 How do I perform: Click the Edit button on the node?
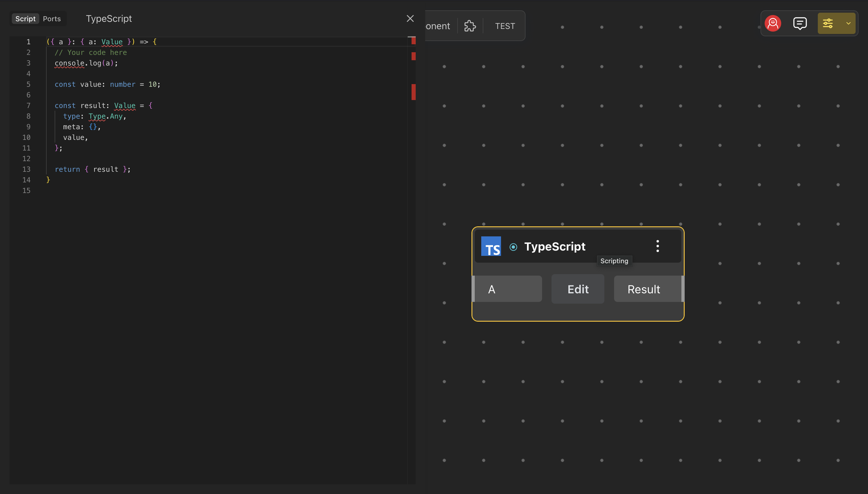(x=578, y=289)
